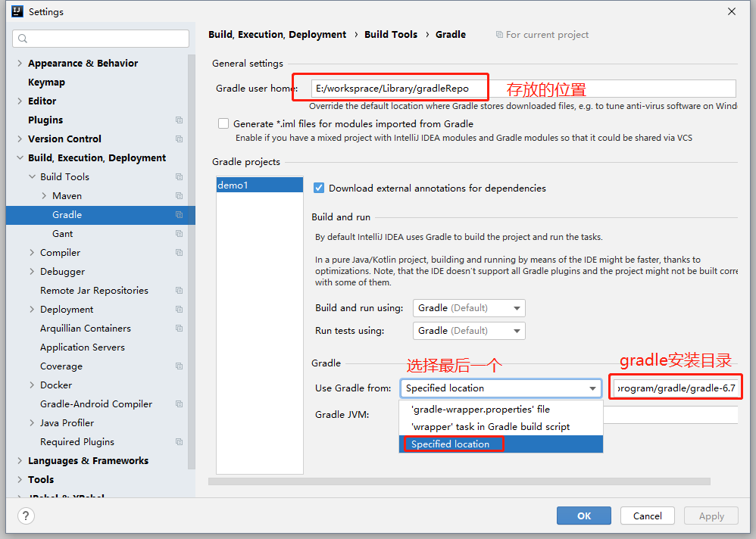Image resolution: width=756 pixels, height=539 pixels.
Task: Click the project-level icon beside Gradle-Android Compiler
Action: pyautogui.click(x=180, y=403)
